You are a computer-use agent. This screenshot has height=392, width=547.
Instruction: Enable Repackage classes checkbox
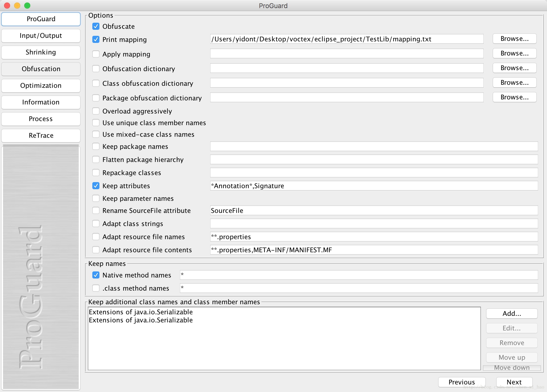pos(96,173)
